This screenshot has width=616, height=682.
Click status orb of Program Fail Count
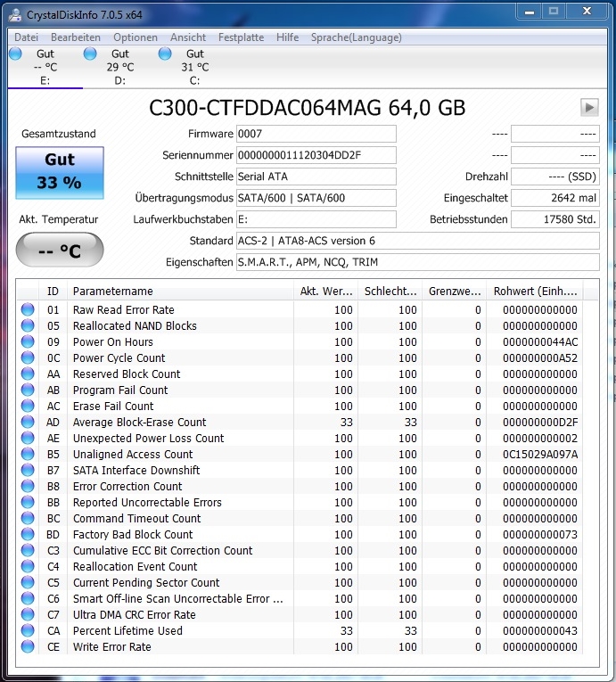28,390
